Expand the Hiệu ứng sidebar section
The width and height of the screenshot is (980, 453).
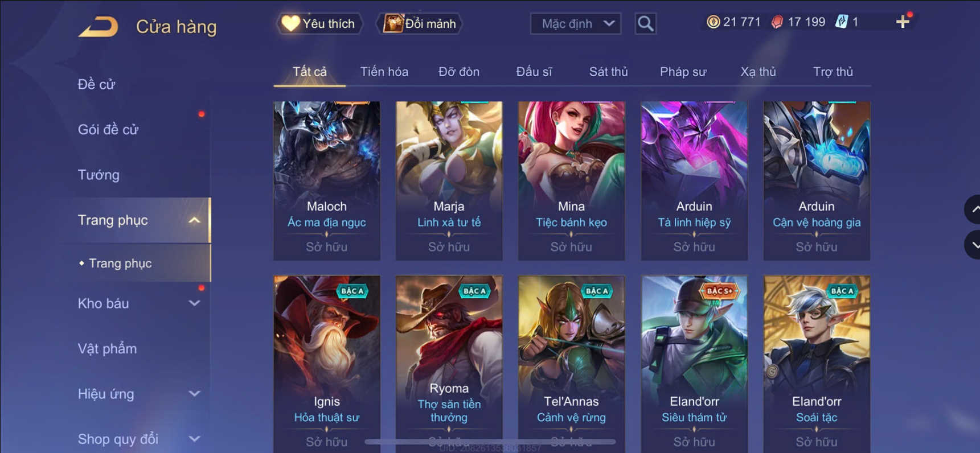(x=194, y=394)
